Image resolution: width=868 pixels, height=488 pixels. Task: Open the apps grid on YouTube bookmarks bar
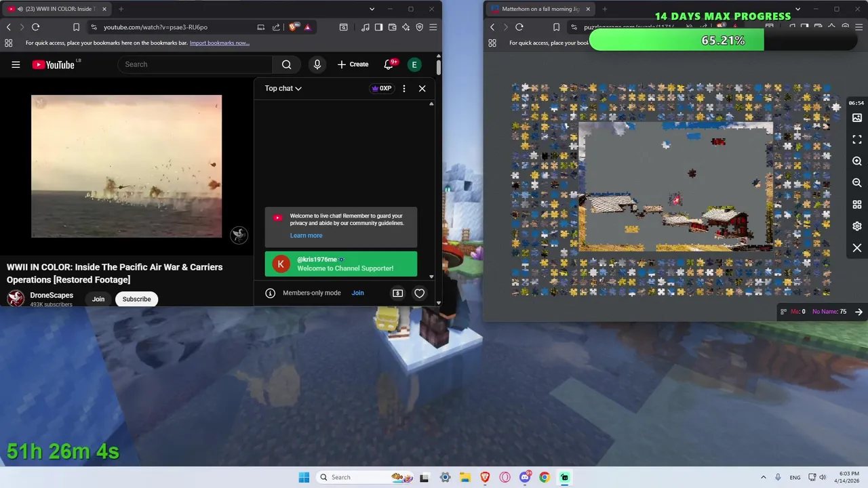(8, 43)
